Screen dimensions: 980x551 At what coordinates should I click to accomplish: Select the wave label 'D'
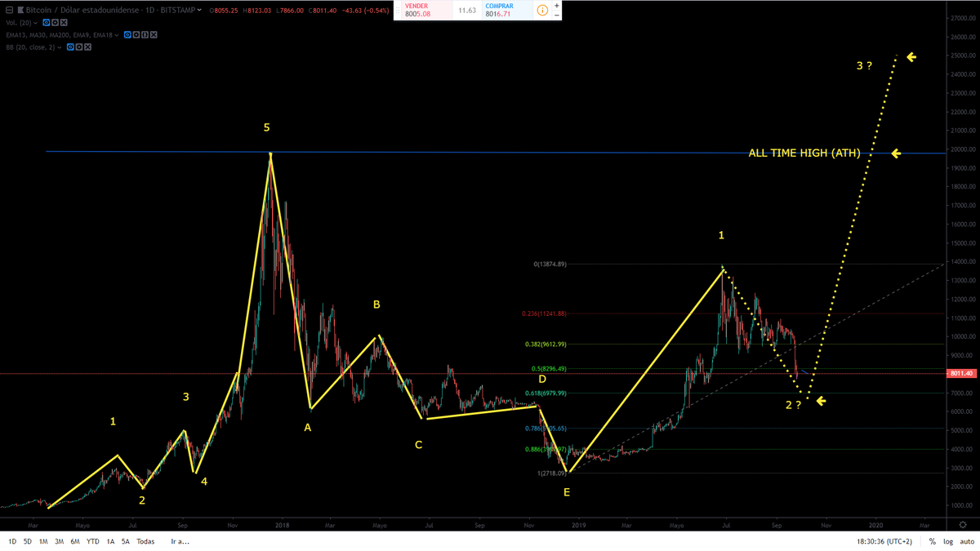542,380
